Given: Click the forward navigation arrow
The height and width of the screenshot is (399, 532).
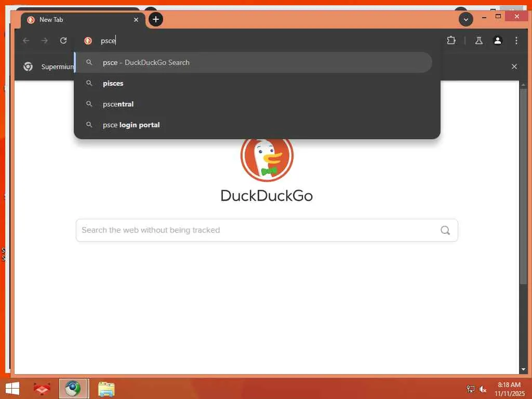Looking at the screenshot, I should tap(45, 41).
